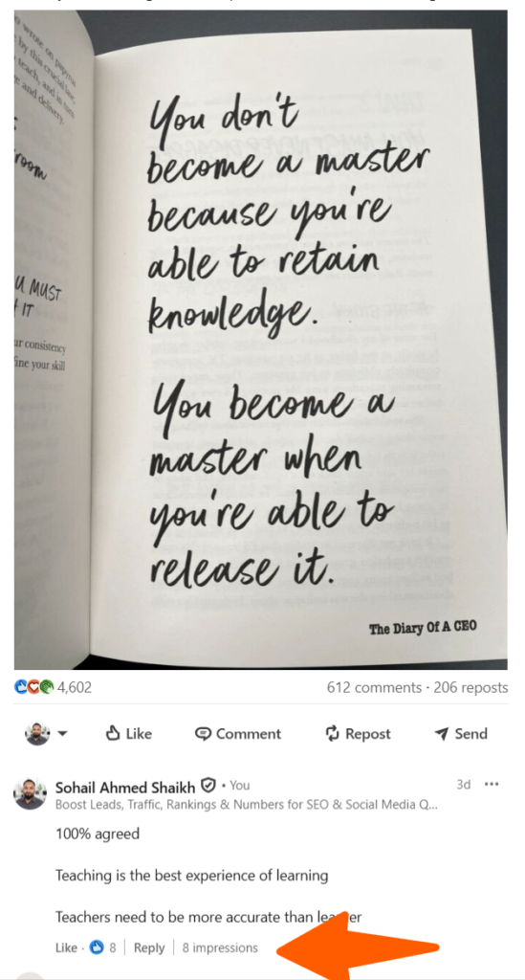The image size is (525, 980).
Task: Click Reply under the comment
Action: click(149, 948)
